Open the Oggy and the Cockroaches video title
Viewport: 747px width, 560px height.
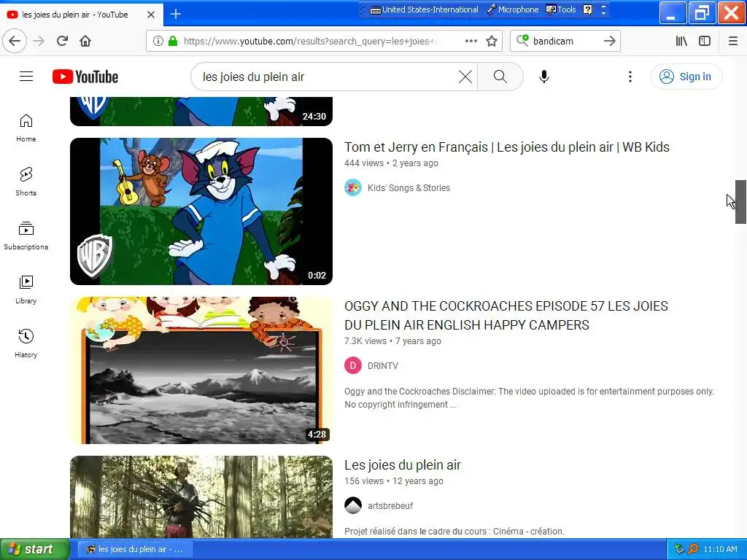click(x=506, y=315)
